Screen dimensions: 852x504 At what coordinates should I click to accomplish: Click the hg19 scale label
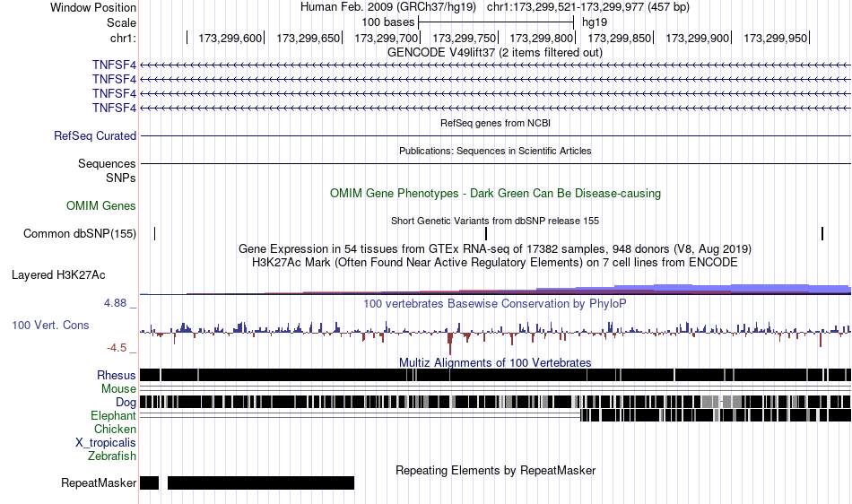[595, 22]
